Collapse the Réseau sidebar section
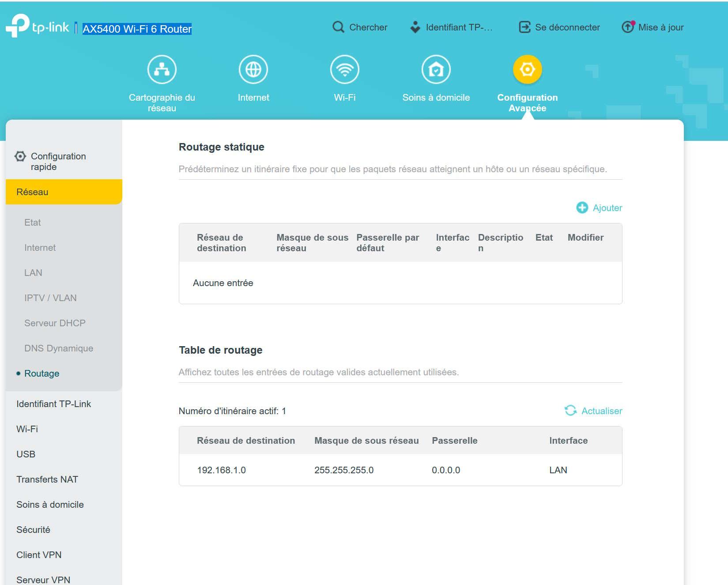Viewport: 728px width, 585px height. (x=64, y=192)
